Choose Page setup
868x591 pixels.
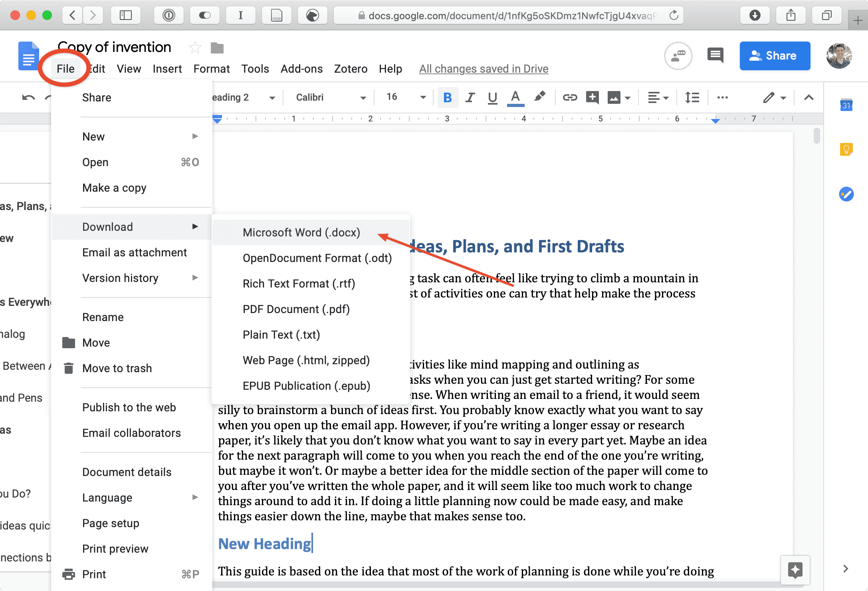click(x=132, y=523)
